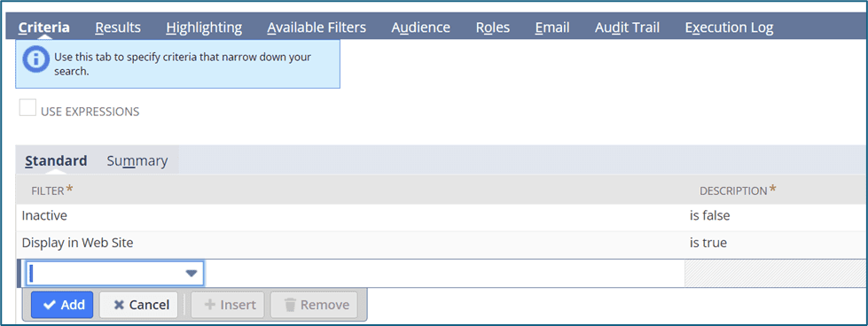
Task: Switch to the Highlighting tab
Action: tap(204, 27)
